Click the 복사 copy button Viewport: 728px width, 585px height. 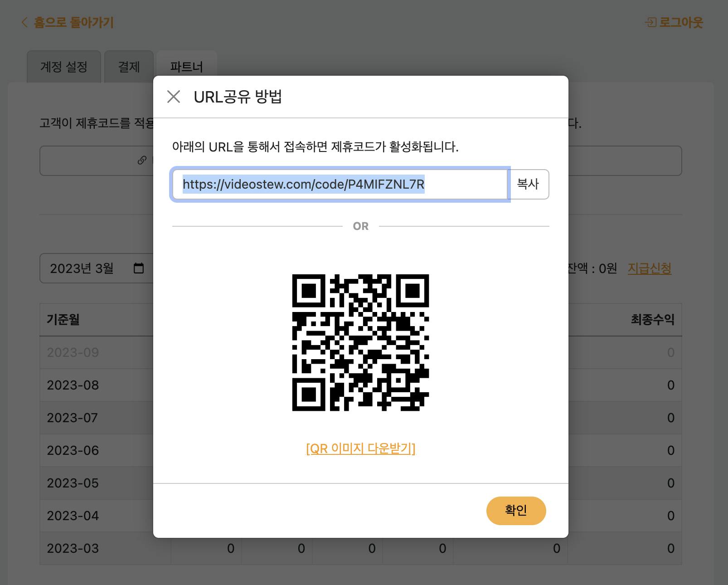tap(528, 184)
